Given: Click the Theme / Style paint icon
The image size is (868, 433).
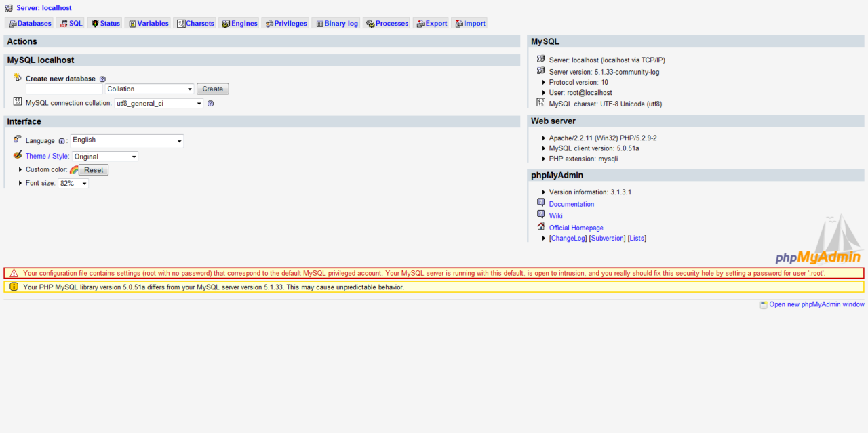Looking at the screenshot, I should point(18,155).
